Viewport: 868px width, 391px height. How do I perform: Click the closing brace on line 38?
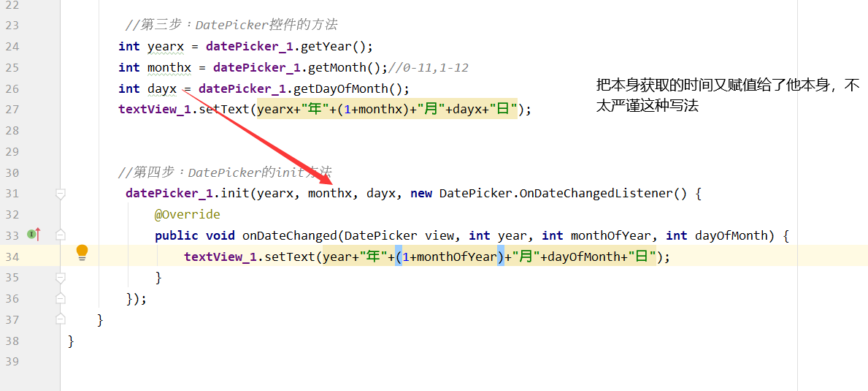point(71,341)
